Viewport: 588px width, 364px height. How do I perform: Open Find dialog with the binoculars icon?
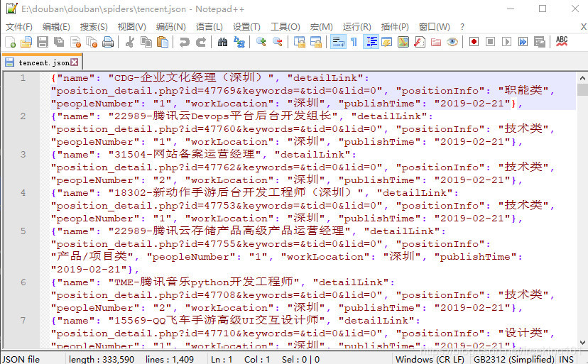click(222, 42)
